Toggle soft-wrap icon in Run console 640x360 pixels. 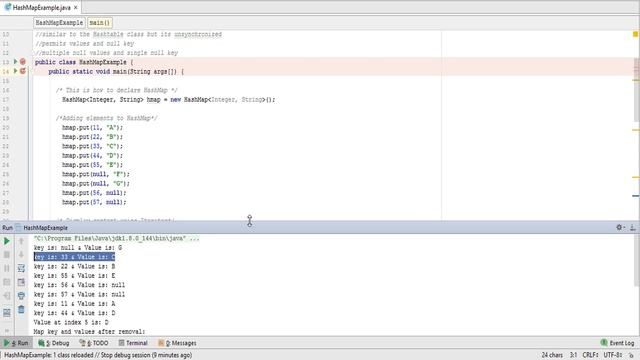tap(21, 268)
